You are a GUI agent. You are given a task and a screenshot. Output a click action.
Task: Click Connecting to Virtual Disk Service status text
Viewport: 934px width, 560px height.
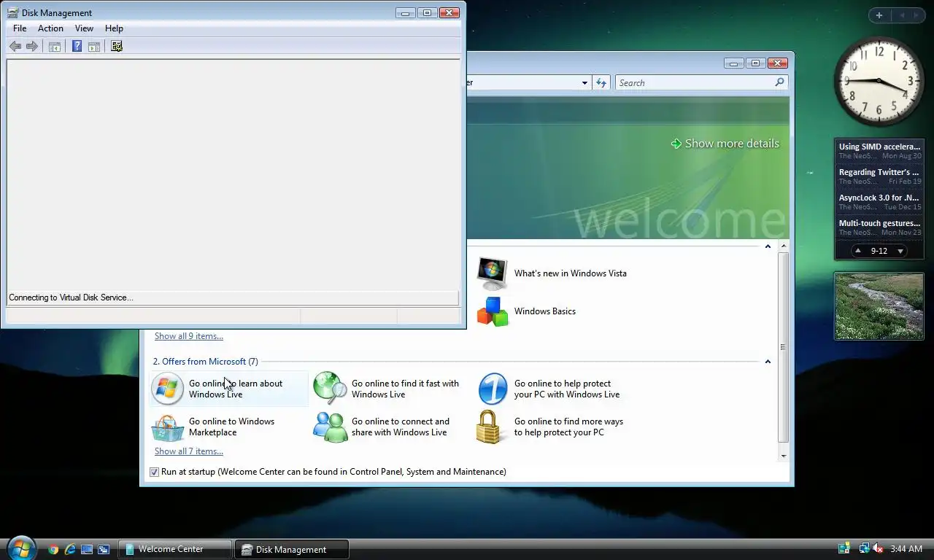(x=72, y=297)
